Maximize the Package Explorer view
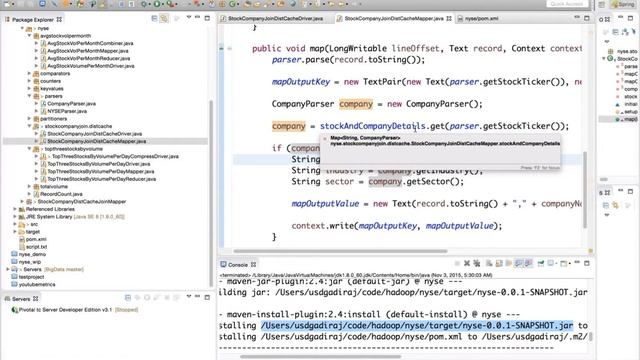The height and width of the screenshot is (360, 640). click(x=207, y=18)
